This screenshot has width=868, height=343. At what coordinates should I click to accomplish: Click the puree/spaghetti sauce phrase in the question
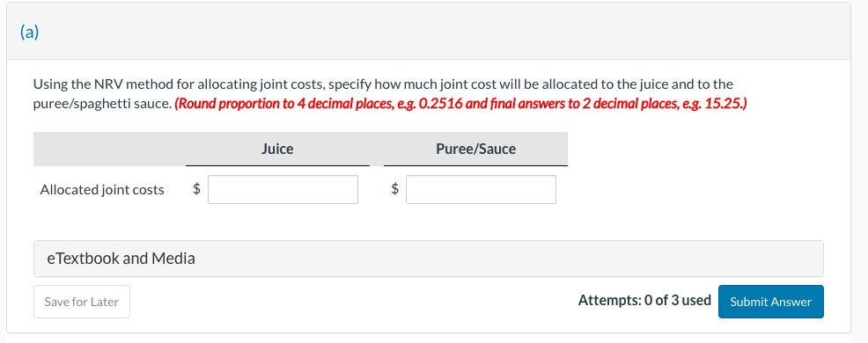coord(100,105)
